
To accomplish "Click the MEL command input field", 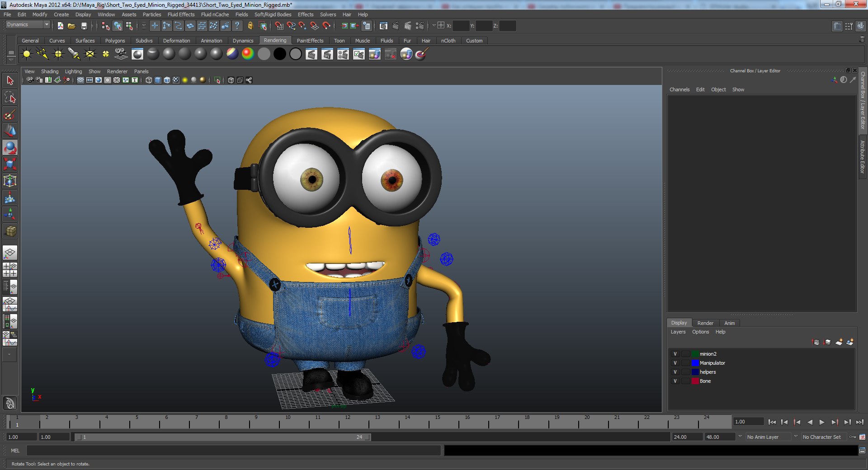I will click(x=233, y=451).
